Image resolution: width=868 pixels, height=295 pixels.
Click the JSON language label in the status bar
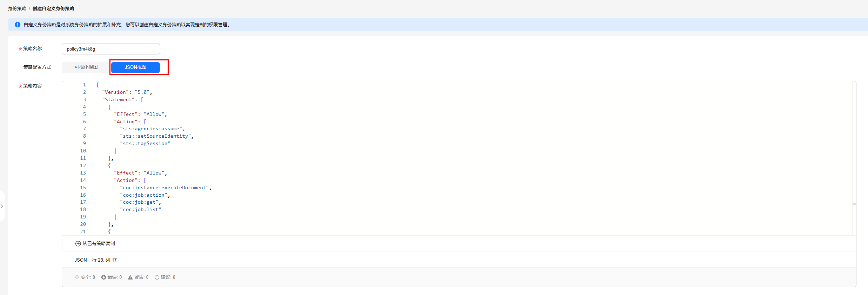(x=80, y=260)
